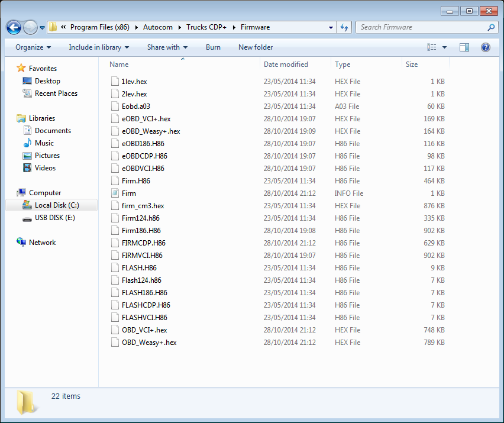This screenshot has width=504, height=423.
Task: Select file icon of firm_cm3.hex
Action: point(115,206)
